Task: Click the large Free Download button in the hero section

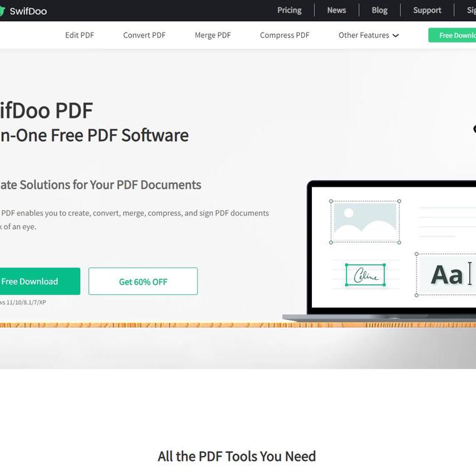Action: (40, 281)
